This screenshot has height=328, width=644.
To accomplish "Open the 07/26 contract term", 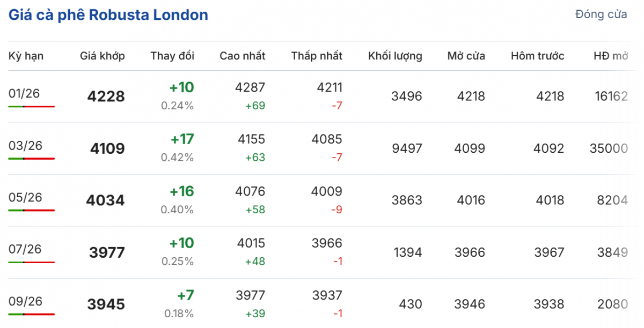I will 25,249.
